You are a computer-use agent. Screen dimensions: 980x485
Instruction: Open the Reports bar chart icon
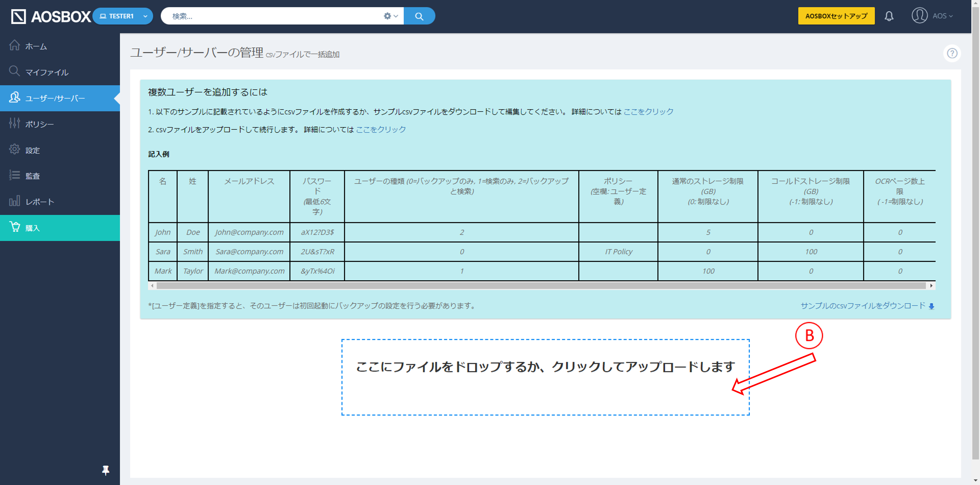[14, 201]
